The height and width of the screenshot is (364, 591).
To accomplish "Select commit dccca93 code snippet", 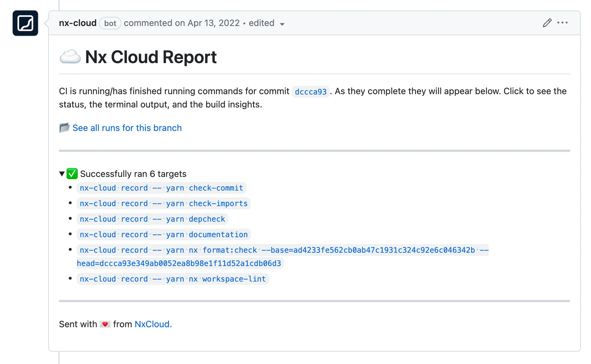I will 310,92.
